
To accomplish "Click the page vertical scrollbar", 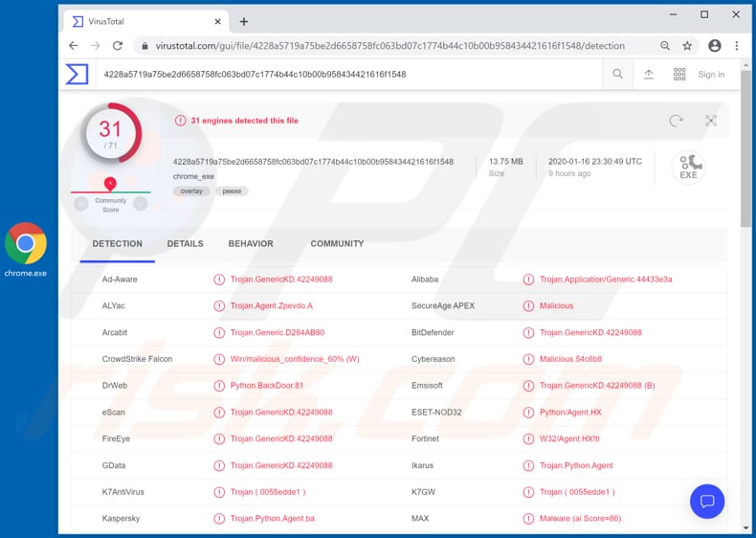I will [745, 149].
